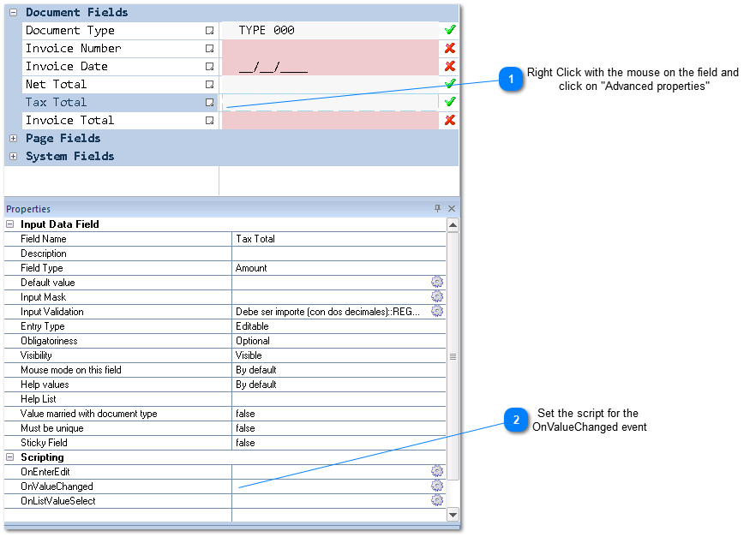
Task: Collapse the Scripting properties group
Action: (9, 456)
